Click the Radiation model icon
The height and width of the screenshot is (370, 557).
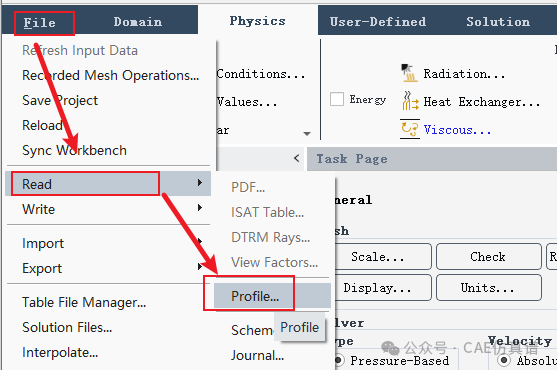pos(409,73)
